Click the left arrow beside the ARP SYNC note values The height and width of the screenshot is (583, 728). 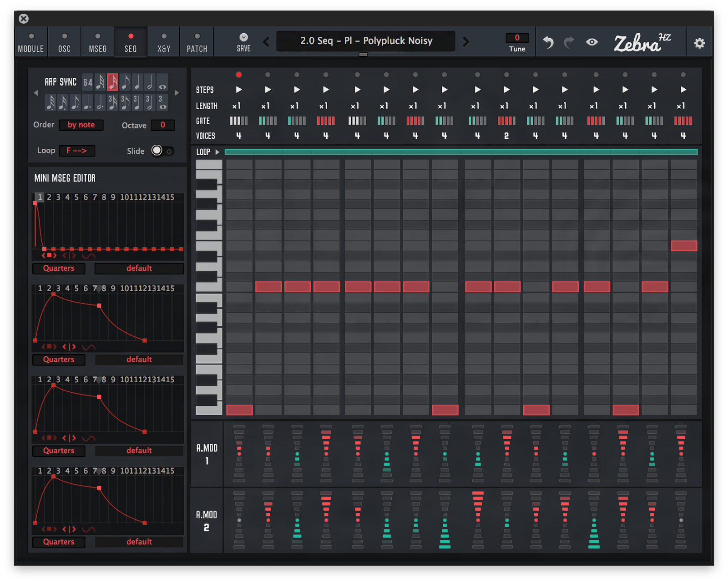pyautogui.click(x=36, y=93)
